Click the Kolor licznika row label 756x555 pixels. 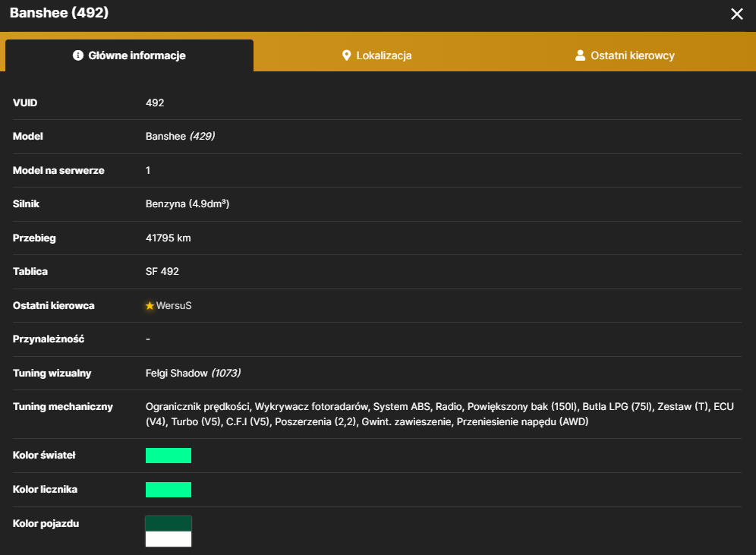tap(45, 490)
